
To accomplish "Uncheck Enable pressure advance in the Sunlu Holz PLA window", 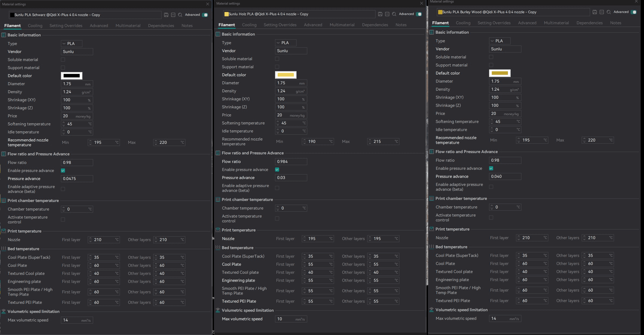I will tap(277, 170).
